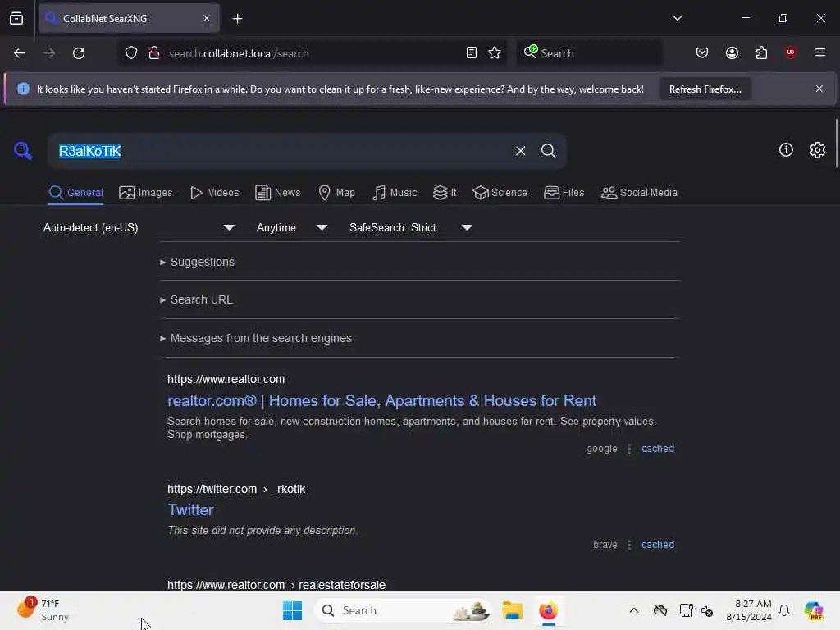Click the SearXNG logo icon
This screenshot has height=630, width=840.
coord(22,151)
